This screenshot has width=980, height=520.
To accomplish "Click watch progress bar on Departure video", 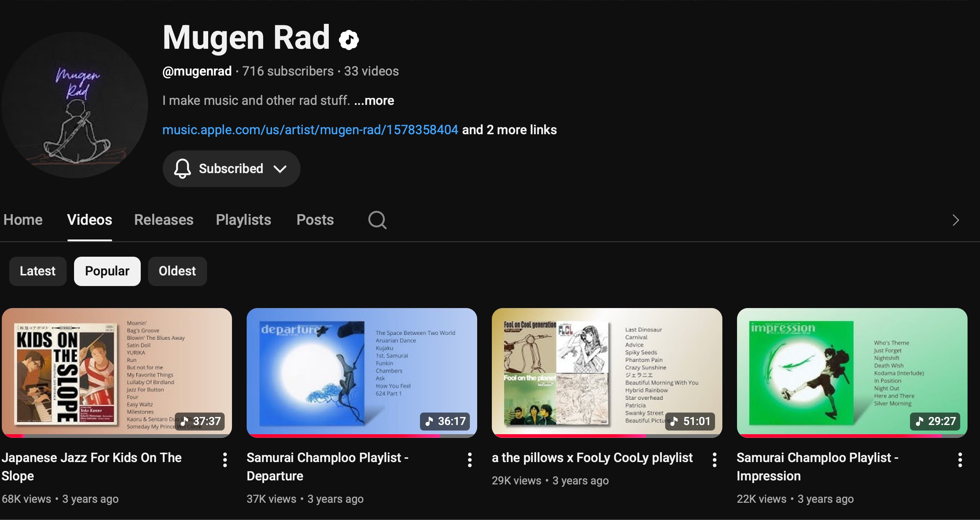I will click(x=362, y=436).
